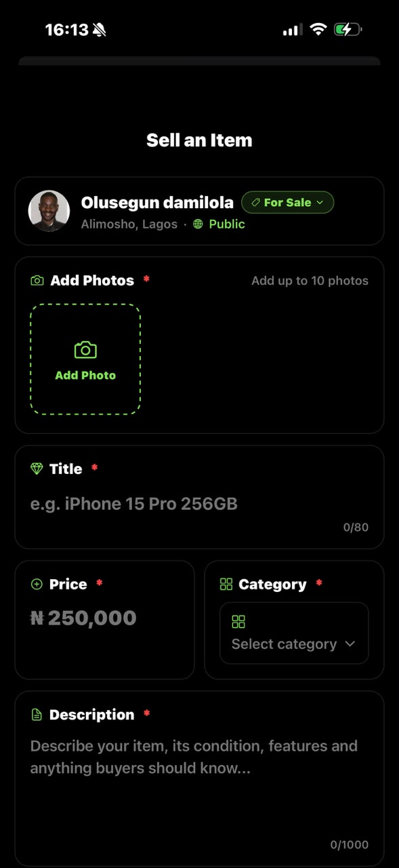Tap the camera icon in Add Photo box
The image size is (399, 868).
[85, 350]
